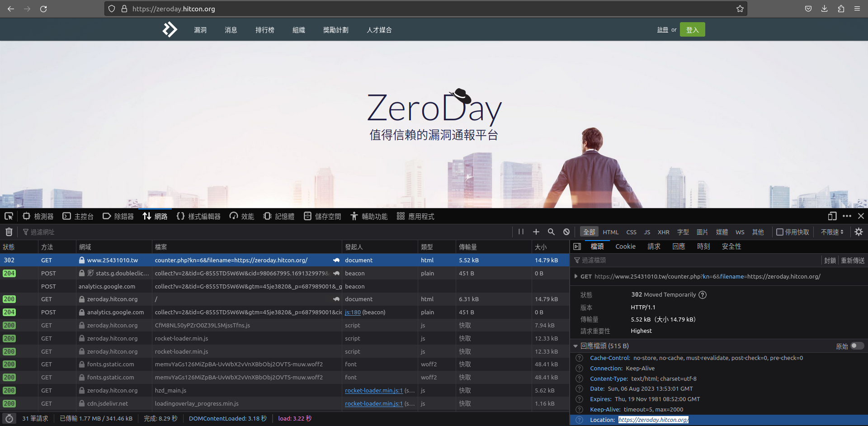Select the CfM8NL50yPZrO0Z39L5MjssTfns.js request row
The height and width of the screenshot is (426, 868).
(285, 326)
